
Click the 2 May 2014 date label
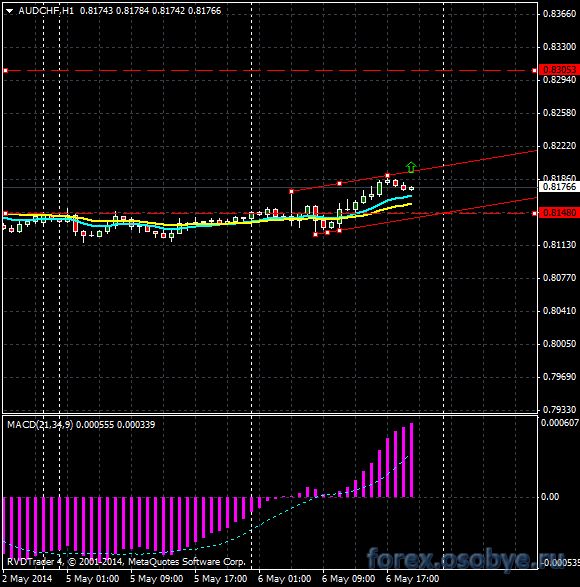coord(27,578)
